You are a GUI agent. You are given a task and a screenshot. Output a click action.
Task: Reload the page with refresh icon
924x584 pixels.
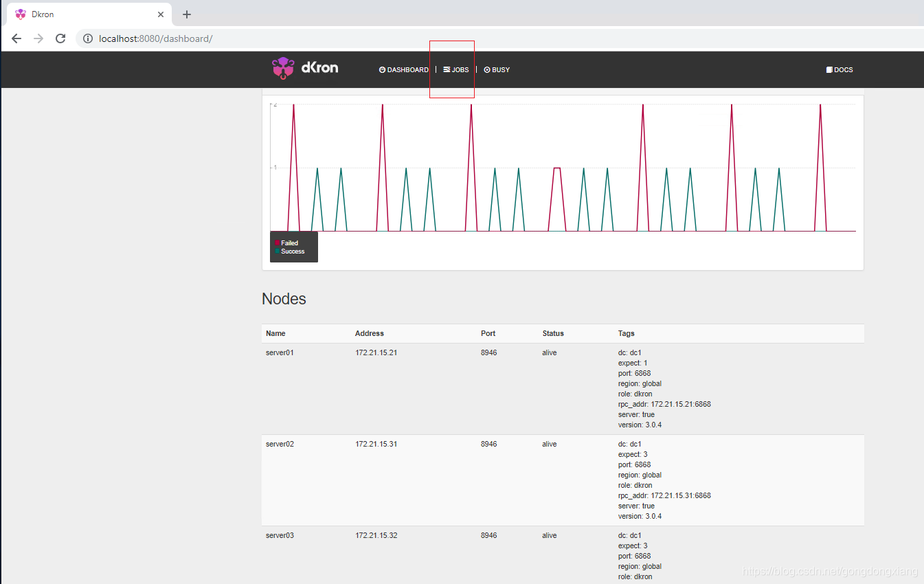60,38
